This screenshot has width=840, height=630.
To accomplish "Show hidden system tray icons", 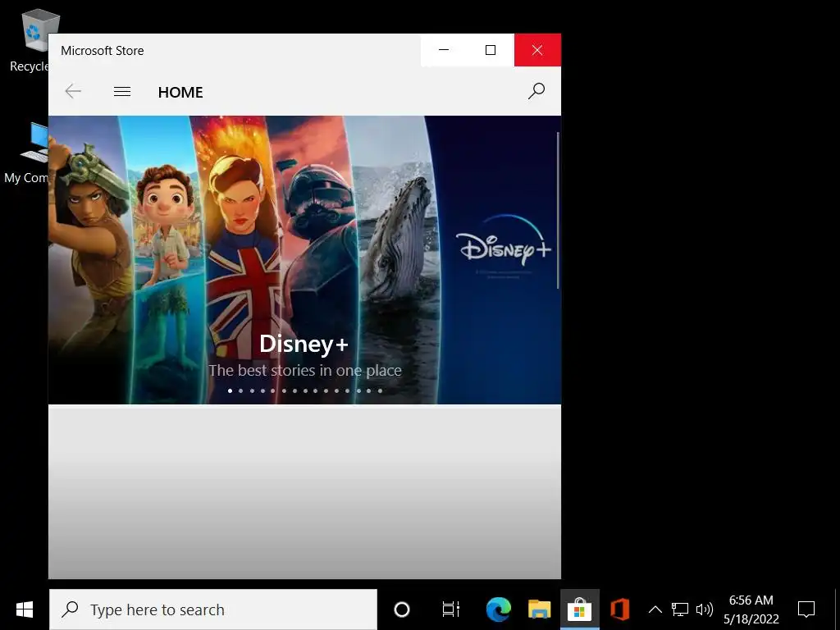I will (x=655, y=609).
